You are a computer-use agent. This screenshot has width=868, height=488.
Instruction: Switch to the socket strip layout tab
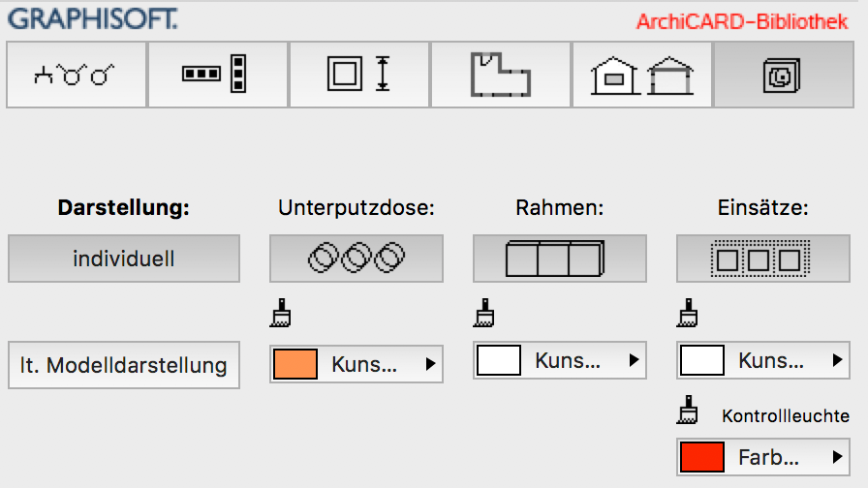(218, 75)
